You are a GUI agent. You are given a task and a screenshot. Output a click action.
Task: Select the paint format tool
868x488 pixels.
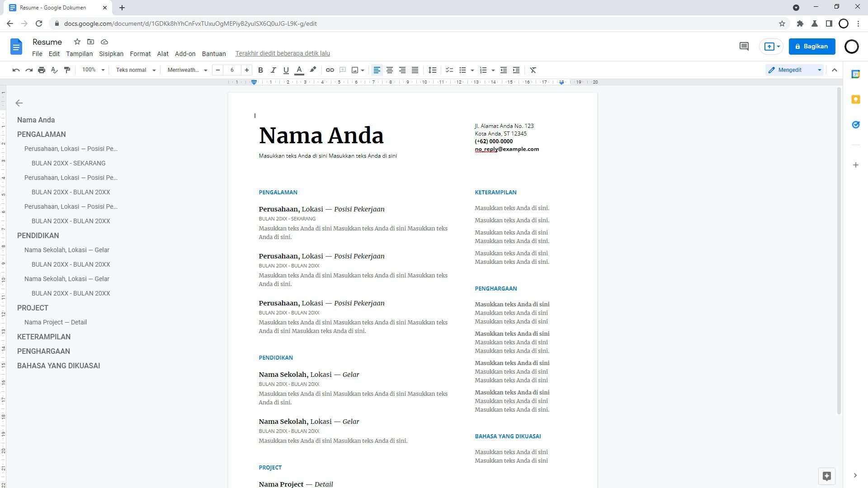pyautogui.click(x=67, y=70)
